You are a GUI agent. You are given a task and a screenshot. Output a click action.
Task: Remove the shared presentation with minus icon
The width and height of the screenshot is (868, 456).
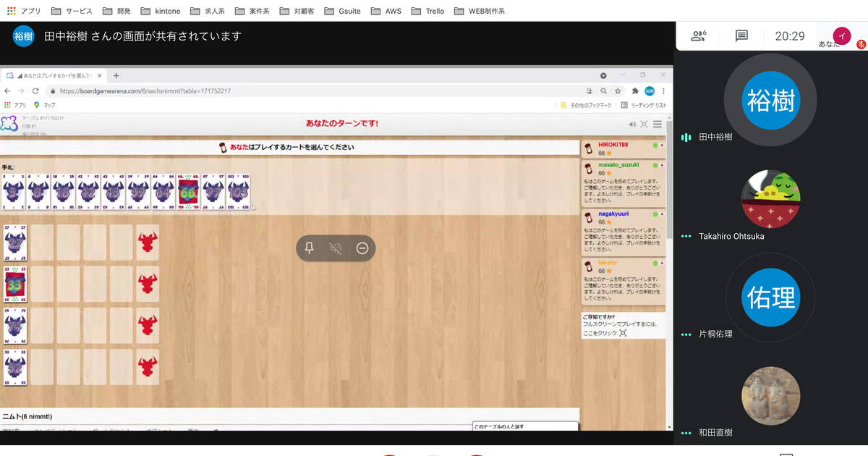tap(362, 248)
